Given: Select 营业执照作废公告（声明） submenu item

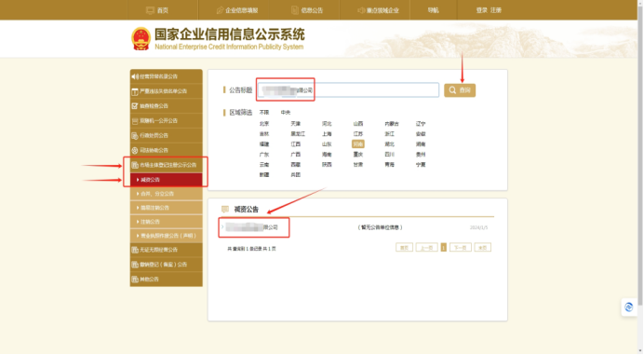Looking at the screenshot, I should coord(167,236).
